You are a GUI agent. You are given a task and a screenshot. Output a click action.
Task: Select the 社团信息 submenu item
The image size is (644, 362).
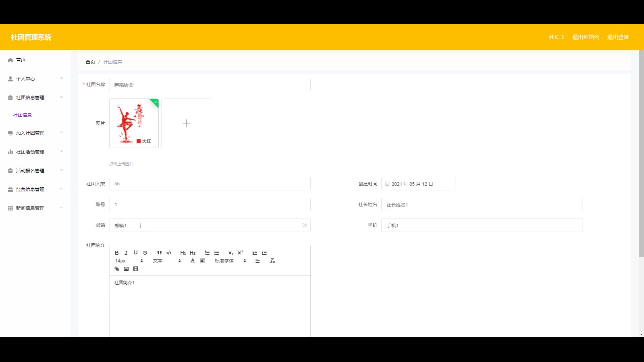[22, 115]
